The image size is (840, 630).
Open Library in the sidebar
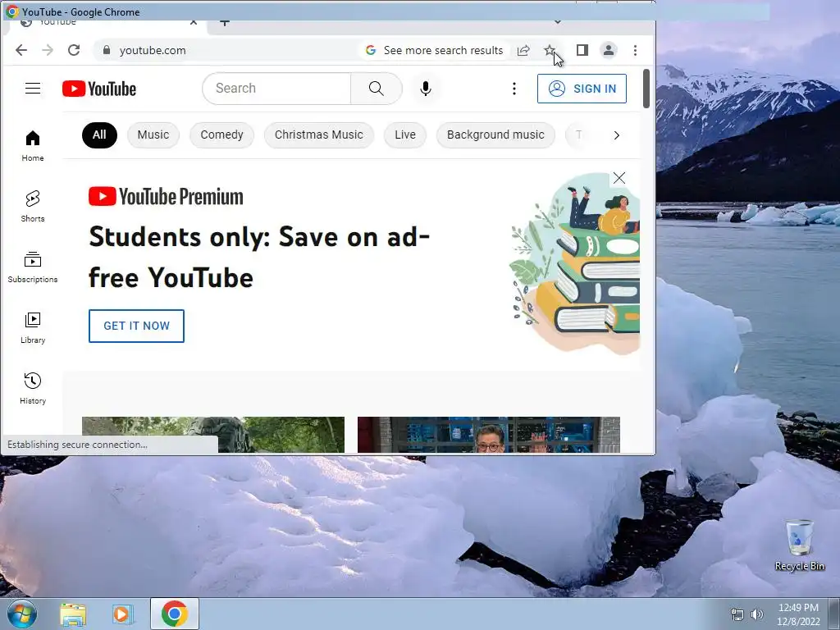(x=33, y=328)
